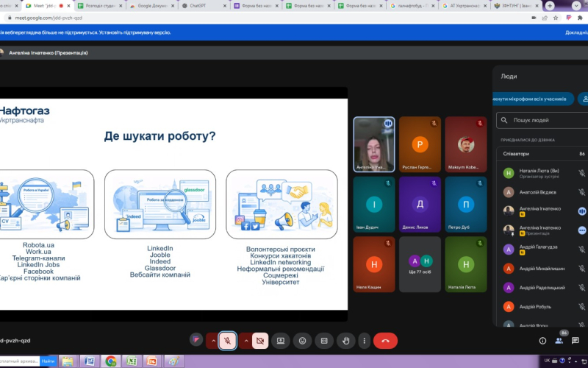Select Іван Дудич's participant tile
This screenshot has height=368, width=588.
point(374,205)
